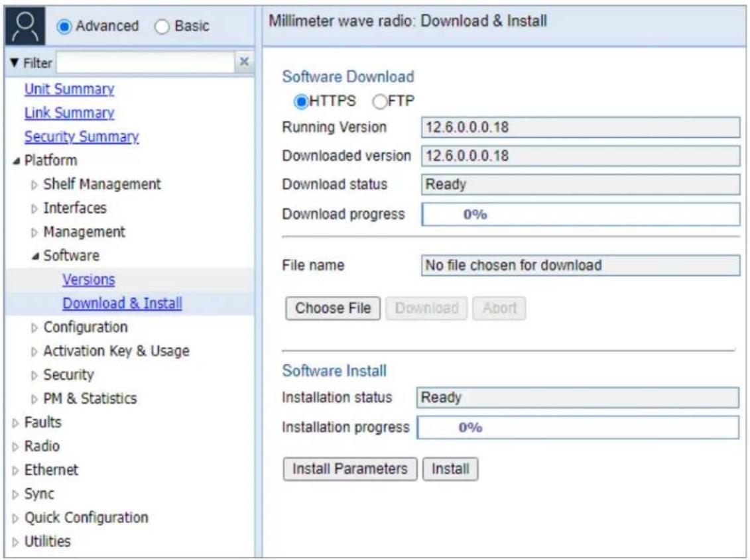Screen dimensions: 750x560
Task: Click the Software Install heading
Action: point(334,370)
